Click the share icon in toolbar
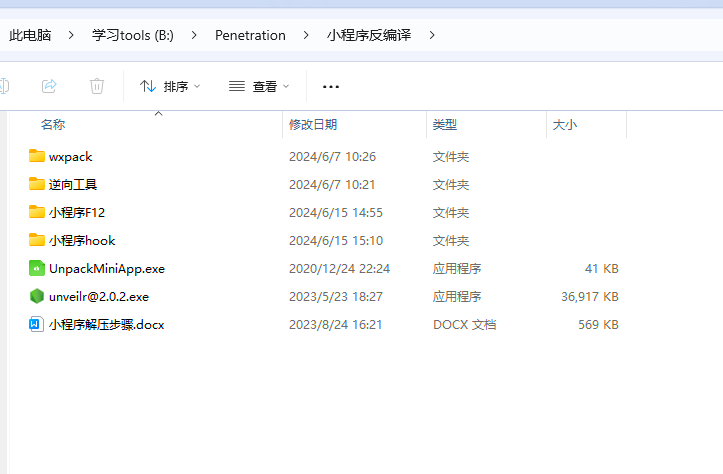The image size is (723, 474). coord(49,86)
